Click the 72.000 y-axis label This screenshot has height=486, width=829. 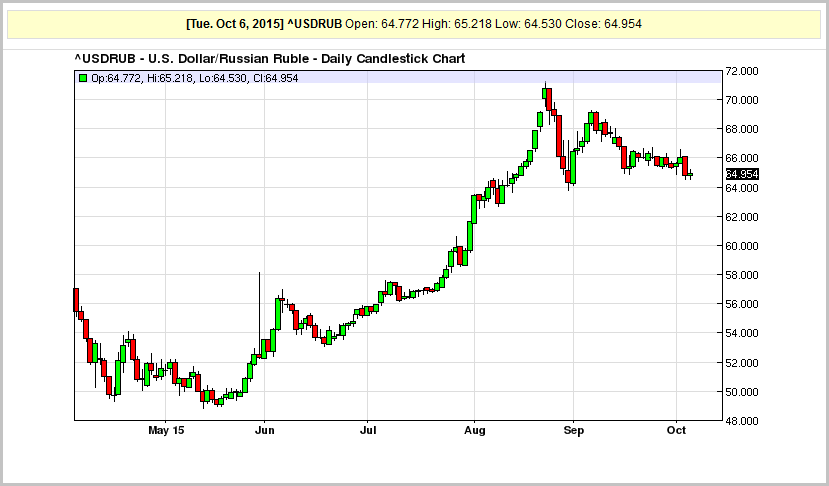tap(743, 71)
